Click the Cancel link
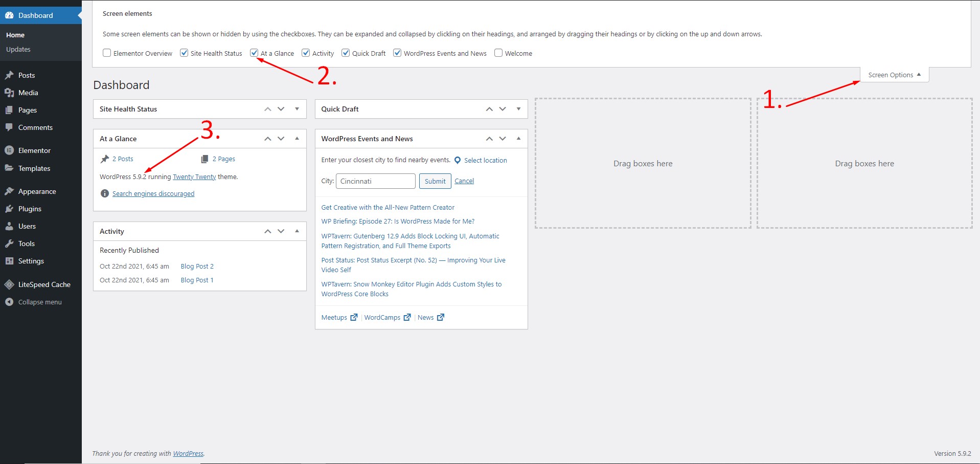980x464 pixels. point(464,181)
